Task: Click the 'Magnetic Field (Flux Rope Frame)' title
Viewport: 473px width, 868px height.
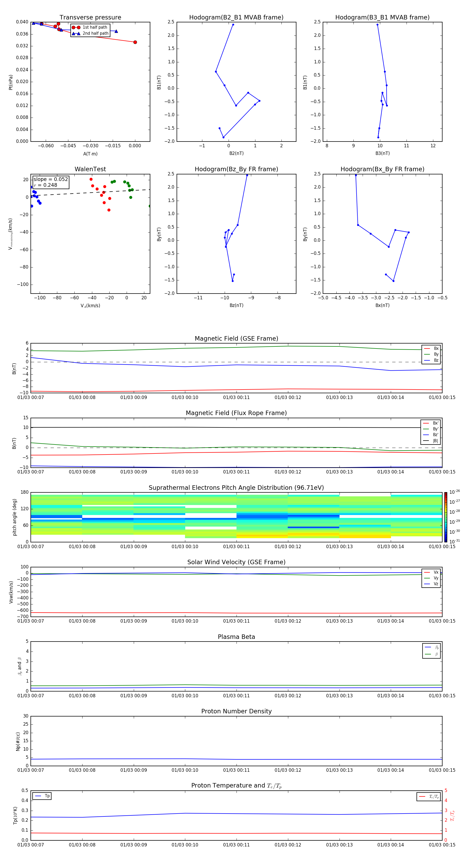Action: (x=236, y=413)
